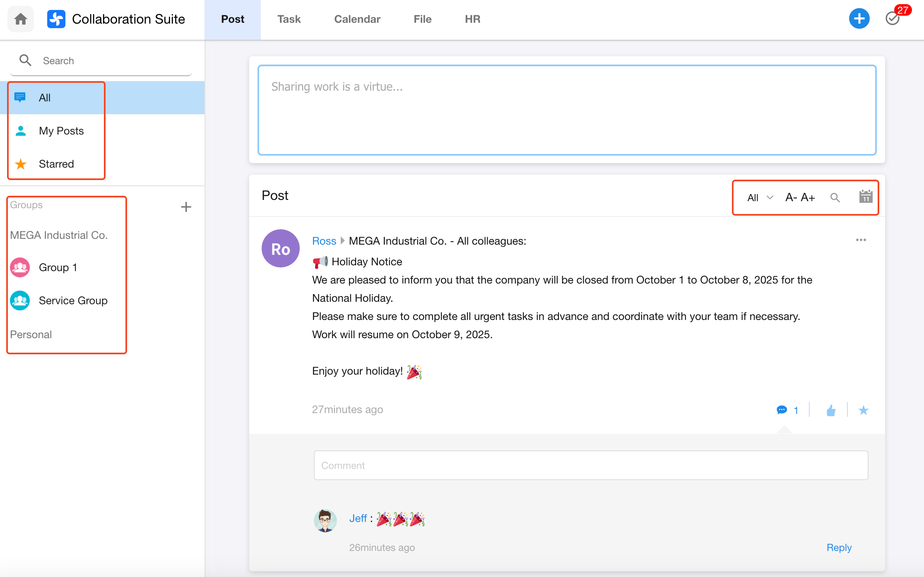Open the three-dot menu on Ross's post
The image size is (924, 577).
pyautogui.click(x=861, y=240)
